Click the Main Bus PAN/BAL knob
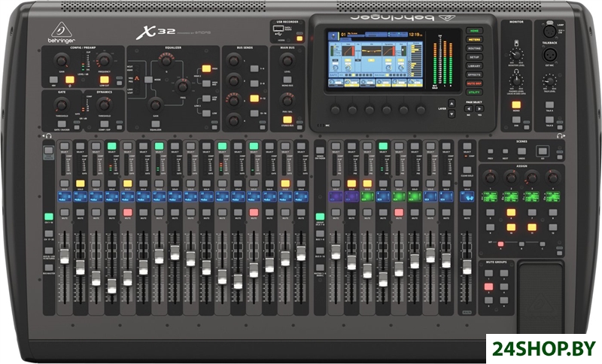602x364 pixels. 287,100
